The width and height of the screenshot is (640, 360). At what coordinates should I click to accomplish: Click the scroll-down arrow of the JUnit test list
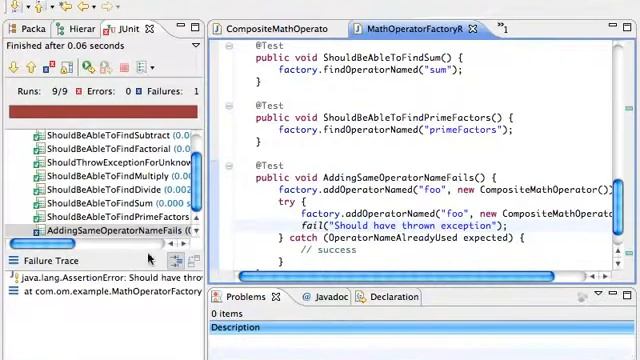pos(196,231)
